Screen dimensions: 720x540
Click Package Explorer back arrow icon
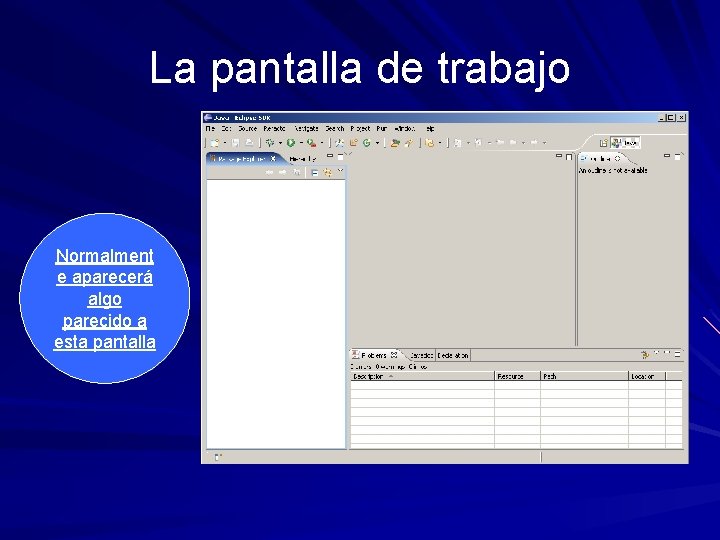click(270, 173)
